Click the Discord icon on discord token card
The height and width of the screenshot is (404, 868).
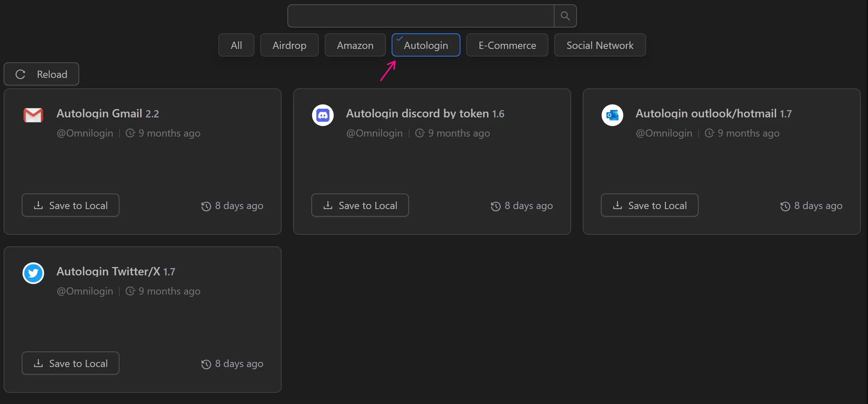[x=322, y=115]
